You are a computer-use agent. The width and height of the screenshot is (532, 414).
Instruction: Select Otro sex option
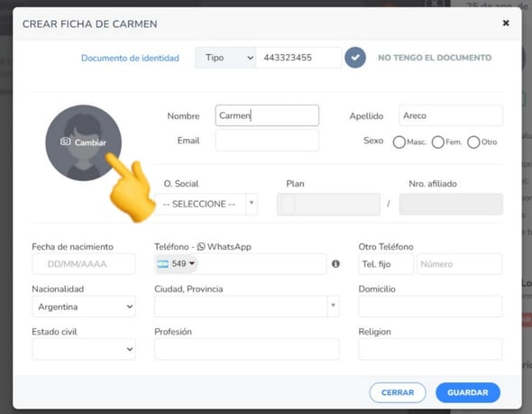(473, 143)
